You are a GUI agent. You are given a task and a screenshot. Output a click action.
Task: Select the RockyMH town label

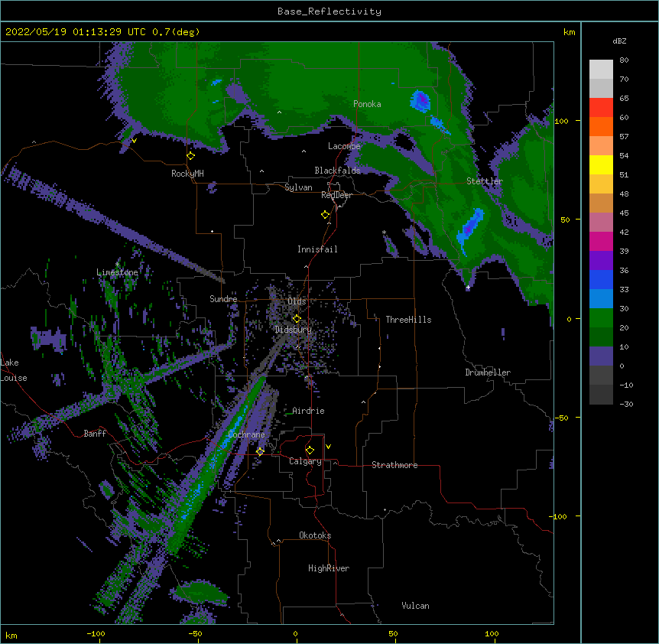click(x=187, y=174)
